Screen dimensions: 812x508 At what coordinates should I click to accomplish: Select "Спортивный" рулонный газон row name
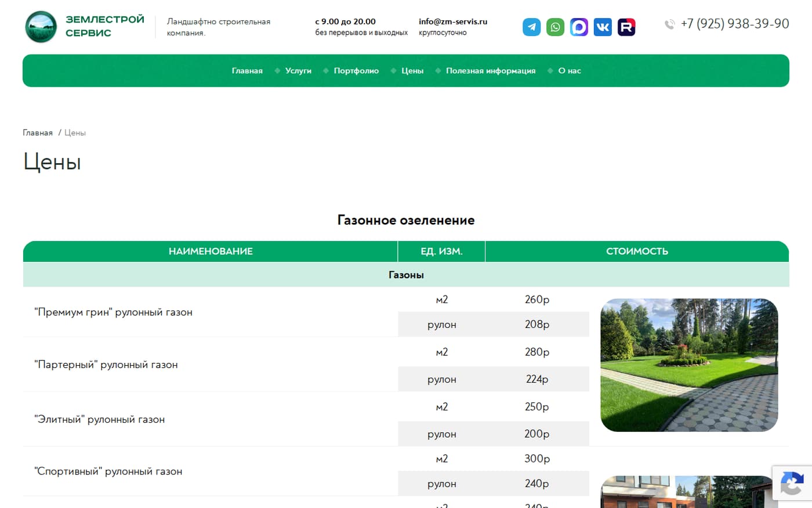108,471
